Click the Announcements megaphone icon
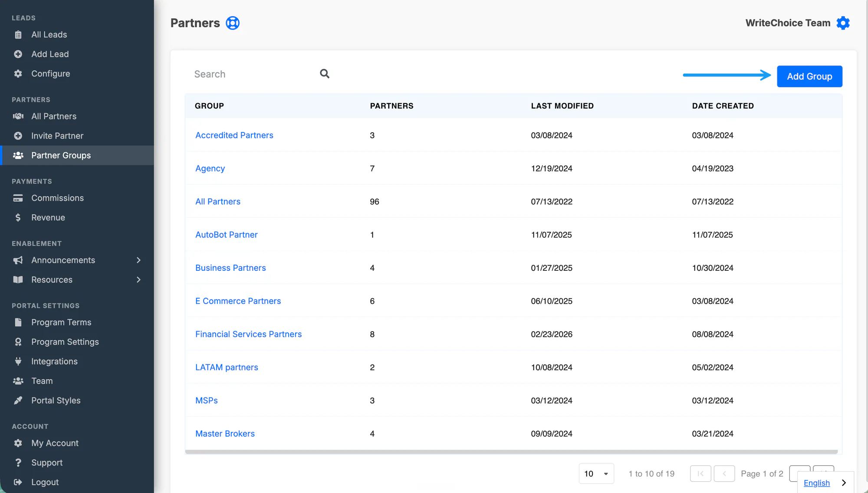Image resolution: width=868 pixels, height=493 pixels. click(x=18, y=260)
